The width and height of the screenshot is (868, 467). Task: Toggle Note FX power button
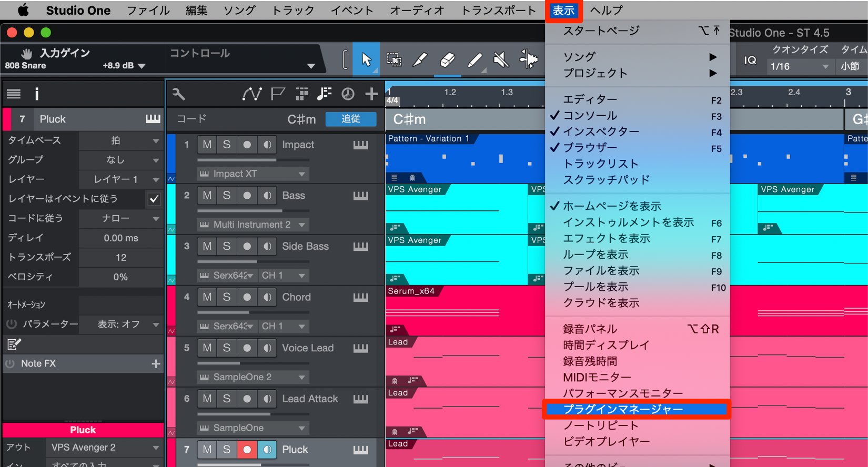(10, 363)
